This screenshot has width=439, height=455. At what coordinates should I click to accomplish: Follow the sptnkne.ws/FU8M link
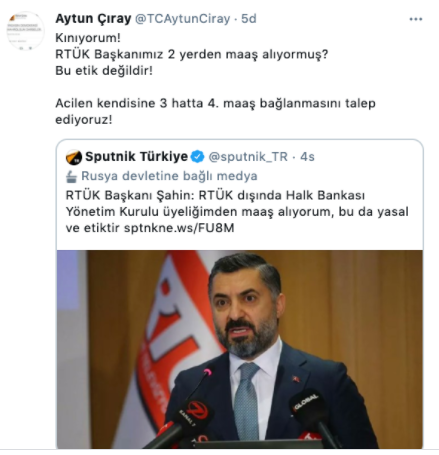[x=179, y=228]
